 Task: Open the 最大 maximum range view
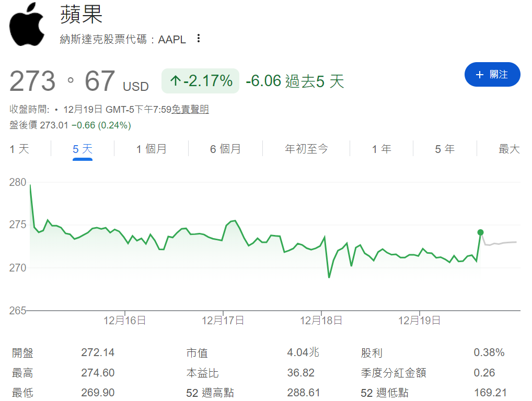(508, 149)
